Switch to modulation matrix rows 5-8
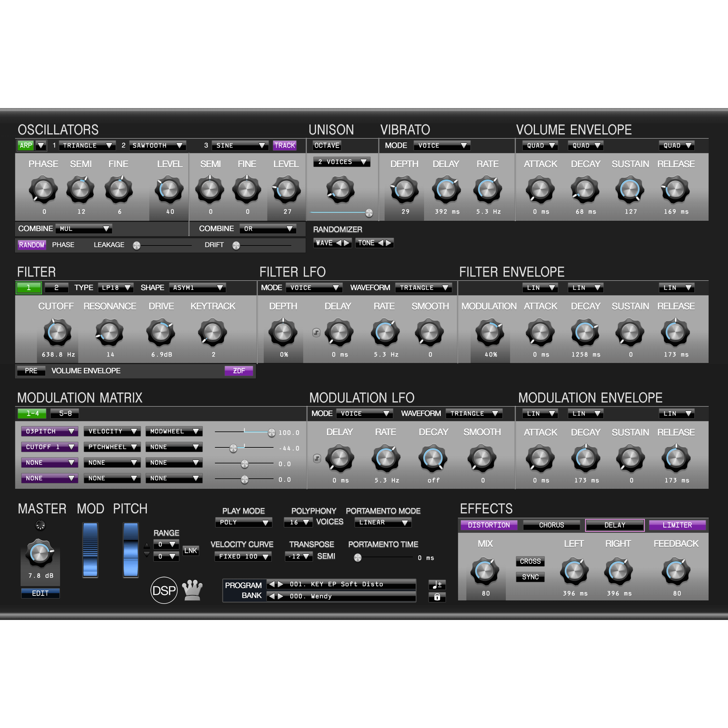The height and width of the screenshot is (728, 728). click(x=64, y=413)
